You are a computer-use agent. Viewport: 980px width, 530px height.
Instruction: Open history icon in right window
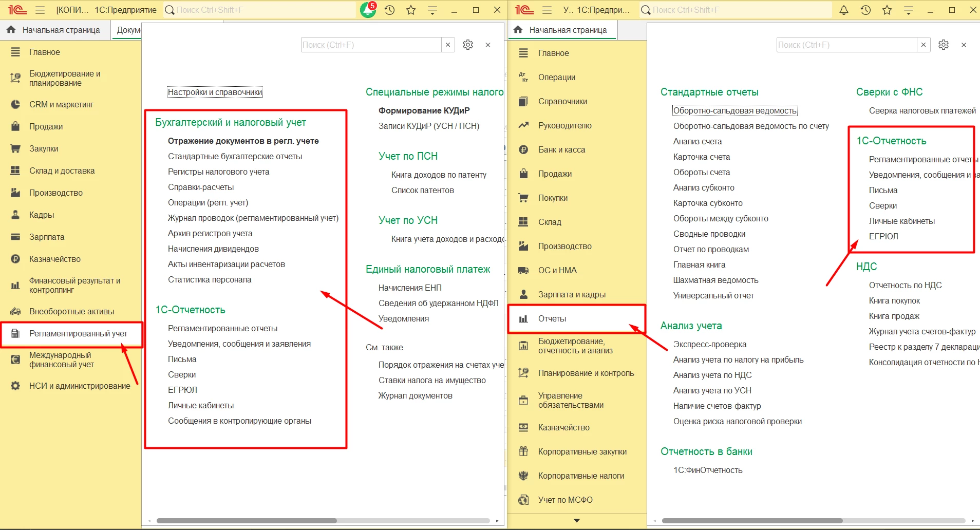tap(866, 10)
